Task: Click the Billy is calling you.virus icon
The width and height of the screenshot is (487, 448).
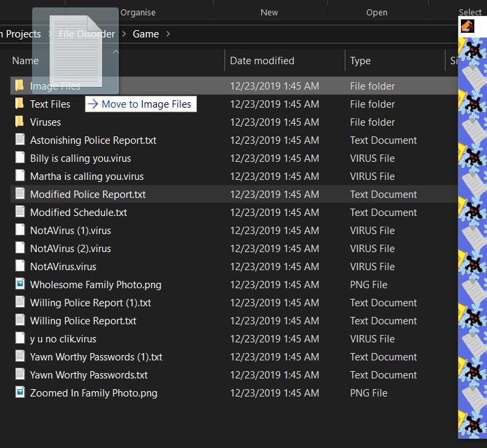Action: [x=20, y=157]
